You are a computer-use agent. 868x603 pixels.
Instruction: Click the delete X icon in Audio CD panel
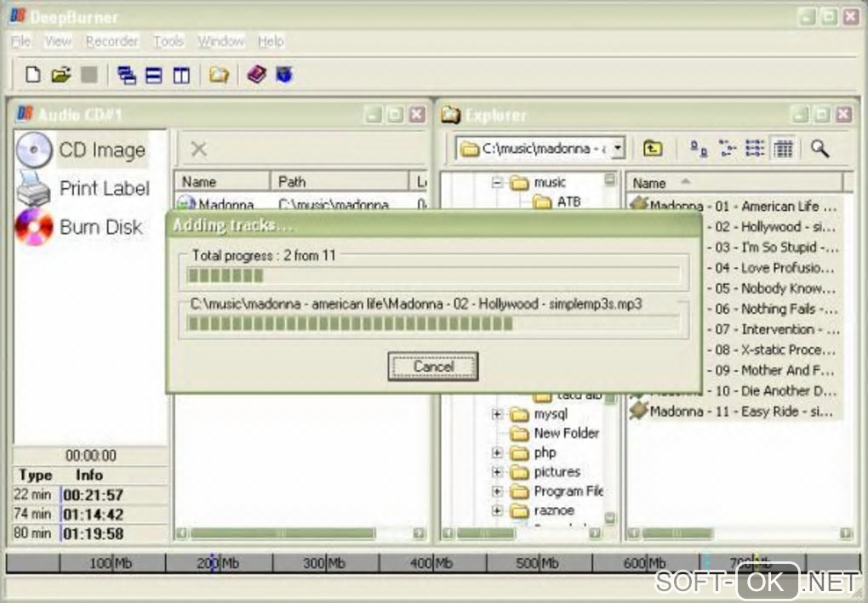(198, 149)
